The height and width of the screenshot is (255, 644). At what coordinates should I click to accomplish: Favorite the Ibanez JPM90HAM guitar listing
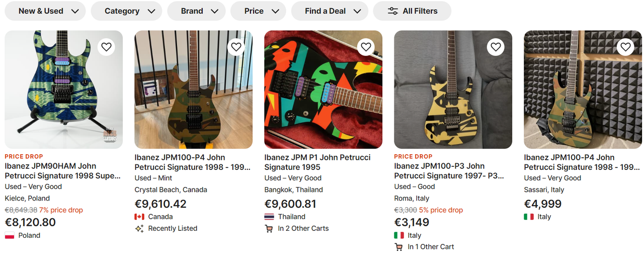(106, 47)
